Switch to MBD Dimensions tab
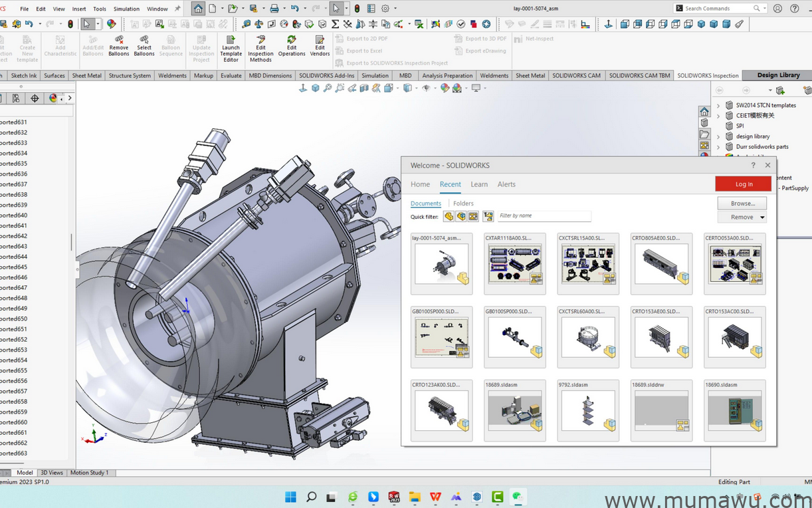The height and width of the screenshot is (508, 812). click(x=270, y=76)
